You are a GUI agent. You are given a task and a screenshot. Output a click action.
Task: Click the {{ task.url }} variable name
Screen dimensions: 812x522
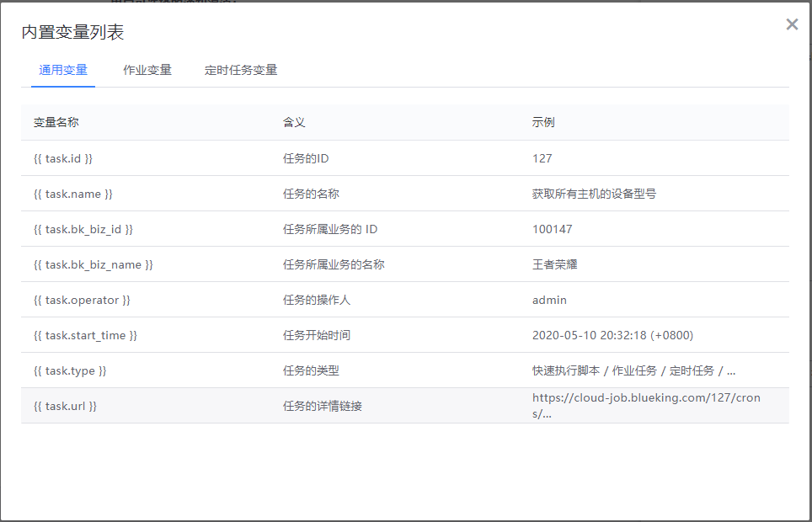pos(66,406)
